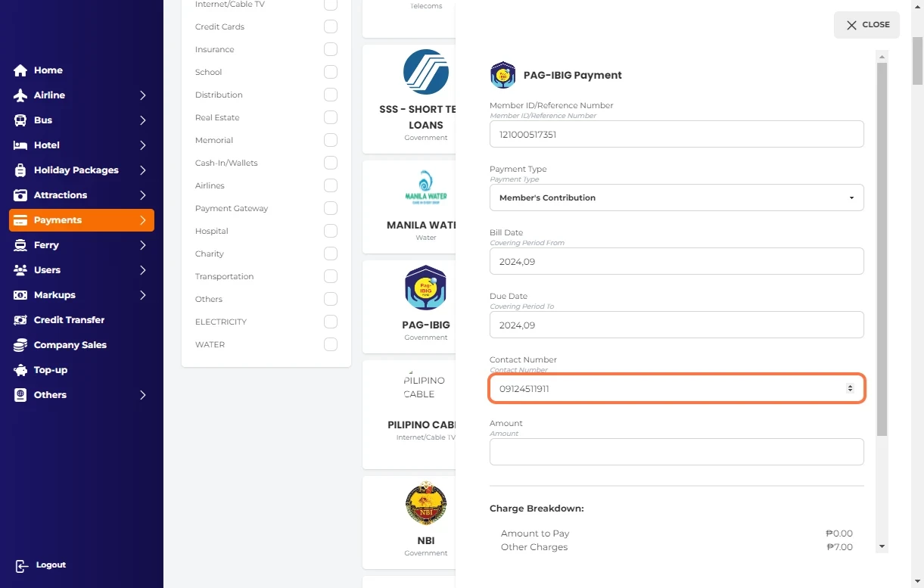Click the Home house icon in sidebar
The image size is (924, 588).
coord(20,70)
